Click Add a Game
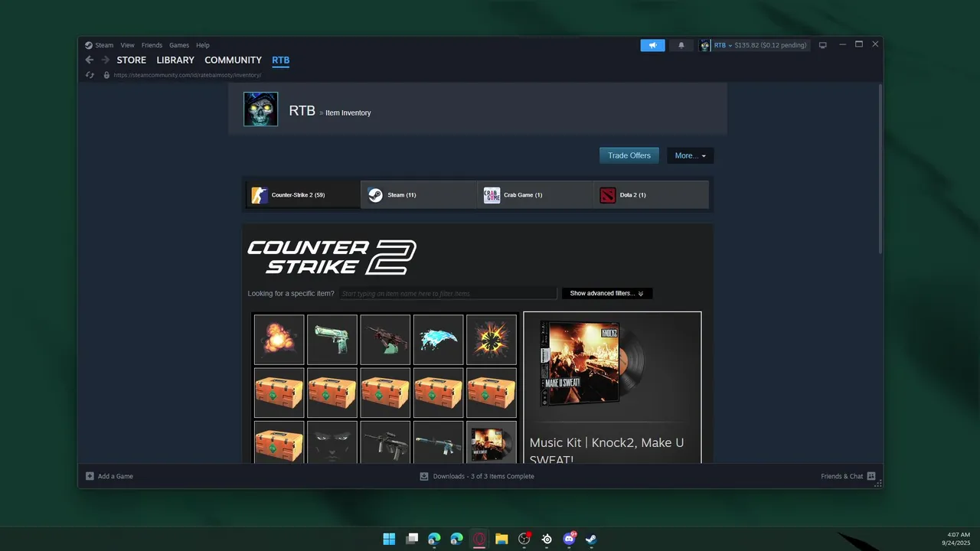The width and height of the screenshot is (980, 551). pyautogui.click(x=109, y=476)
